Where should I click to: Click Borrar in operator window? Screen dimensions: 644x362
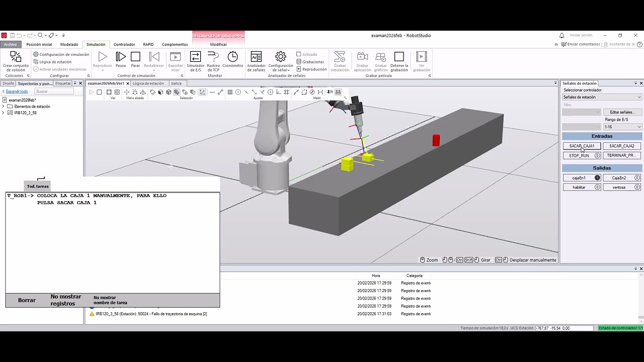point(27,300)
